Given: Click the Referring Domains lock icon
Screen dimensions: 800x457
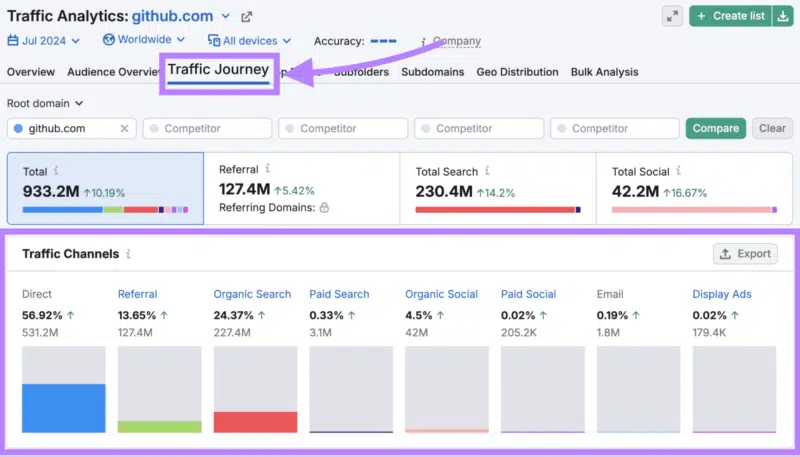Looking at the screenshot, I should click(324, 207).
